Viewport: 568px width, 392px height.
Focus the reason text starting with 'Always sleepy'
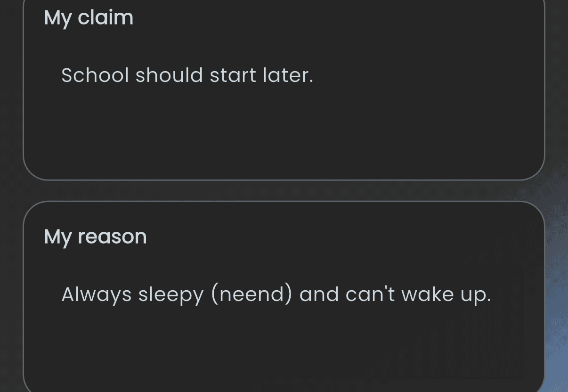[276, 295]
